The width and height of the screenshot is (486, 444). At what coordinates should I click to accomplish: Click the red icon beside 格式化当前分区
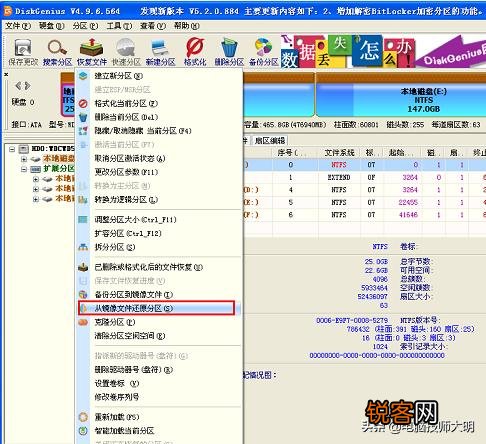coord(83,104)
